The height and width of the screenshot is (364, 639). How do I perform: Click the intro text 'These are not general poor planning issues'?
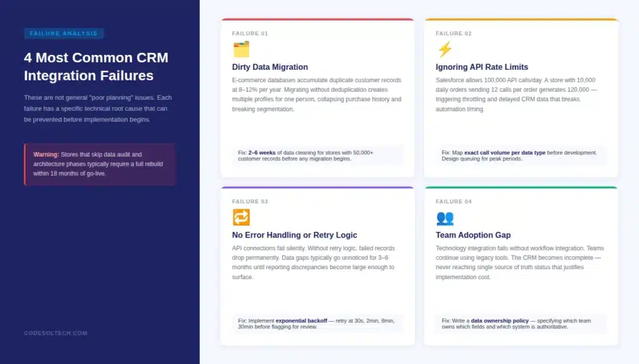tap(98, 108)
